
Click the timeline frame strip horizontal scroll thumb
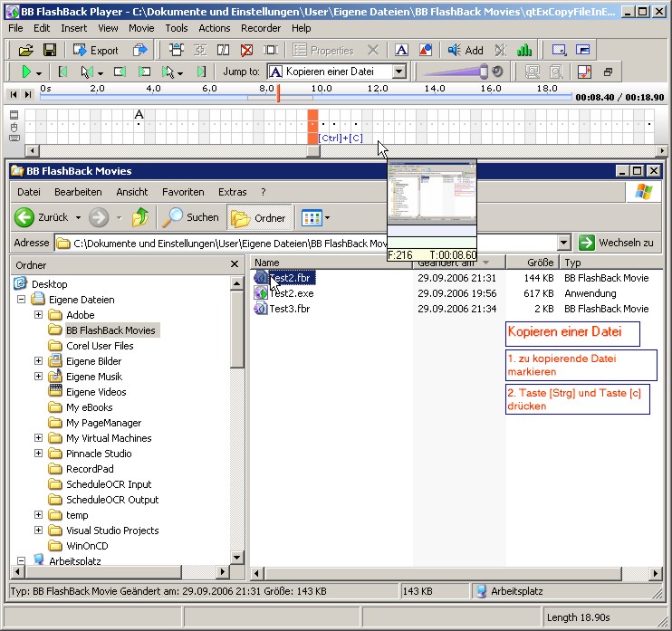pyautogui.click(x=313, y=151)
